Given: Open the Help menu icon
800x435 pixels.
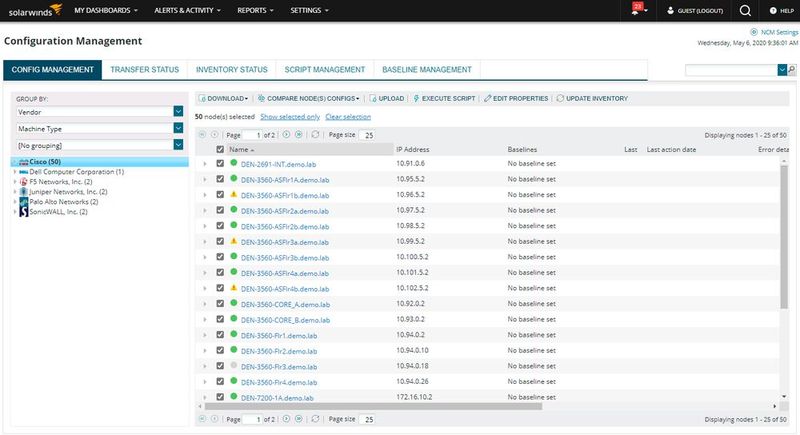Looking at the screenshot, I should (x=773, y=10).
